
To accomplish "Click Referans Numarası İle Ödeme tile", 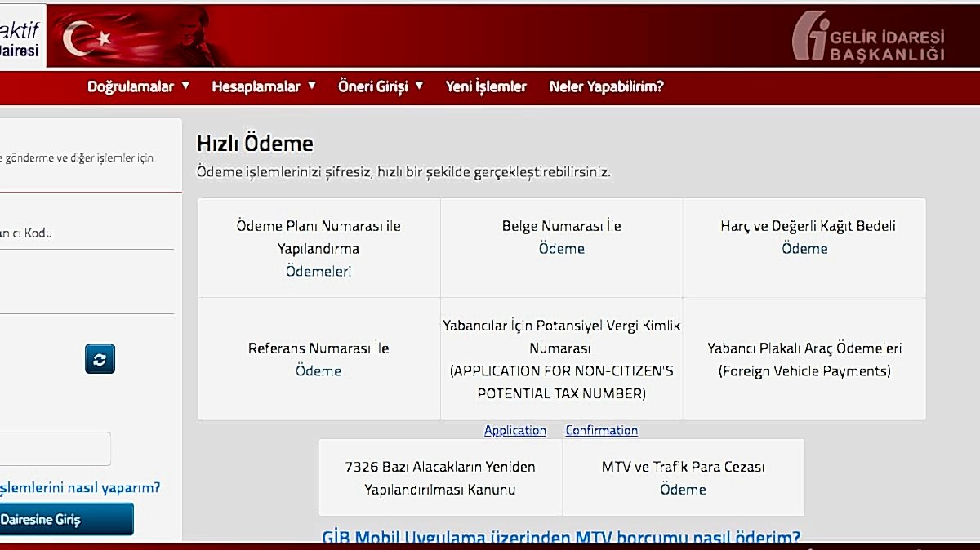I will [x=318, y=359].
